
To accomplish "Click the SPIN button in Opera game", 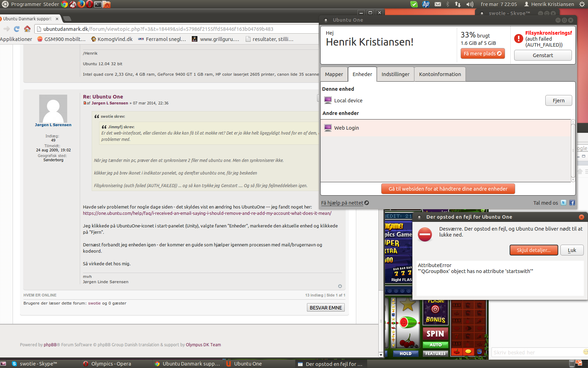I will [435, 334].
